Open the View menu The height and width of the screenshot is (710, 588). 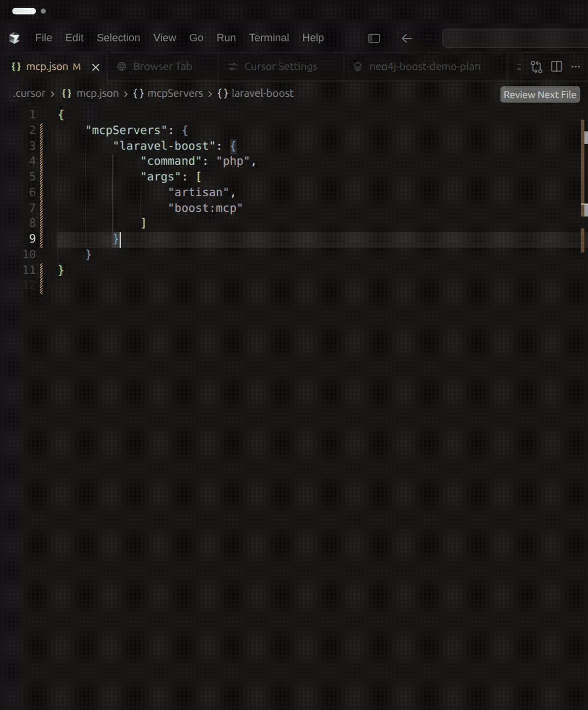pos(165,38)
